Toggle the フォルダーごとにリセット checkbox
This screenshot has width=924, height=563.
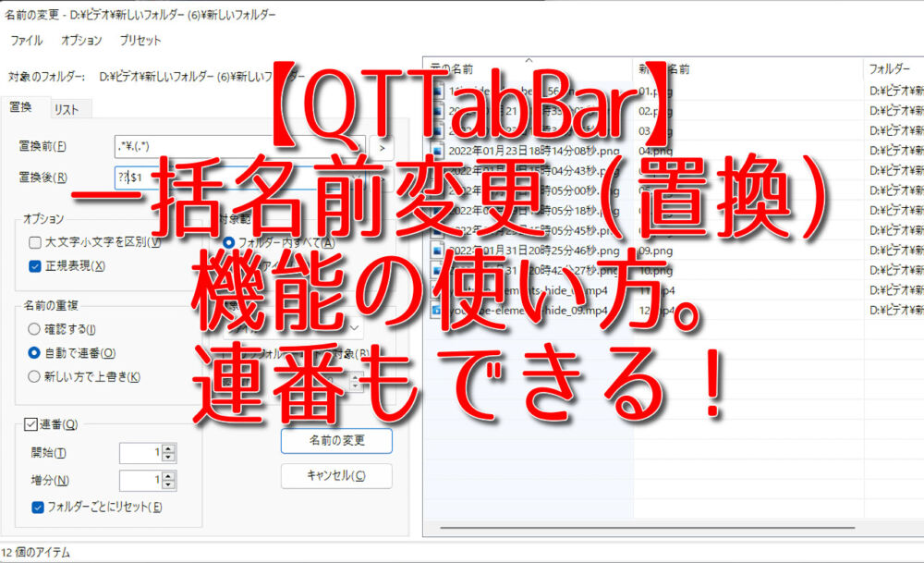36,507
